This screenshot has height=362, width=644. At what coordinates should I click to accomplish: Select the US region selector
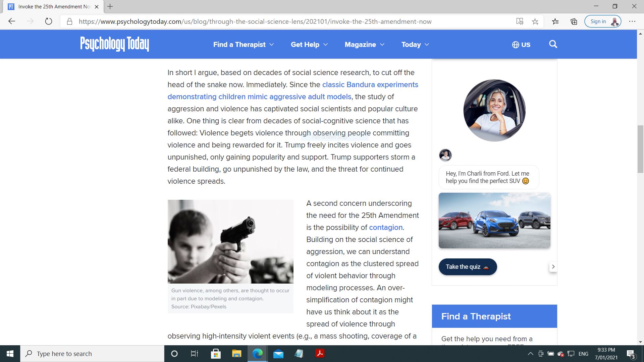[521, 45]
